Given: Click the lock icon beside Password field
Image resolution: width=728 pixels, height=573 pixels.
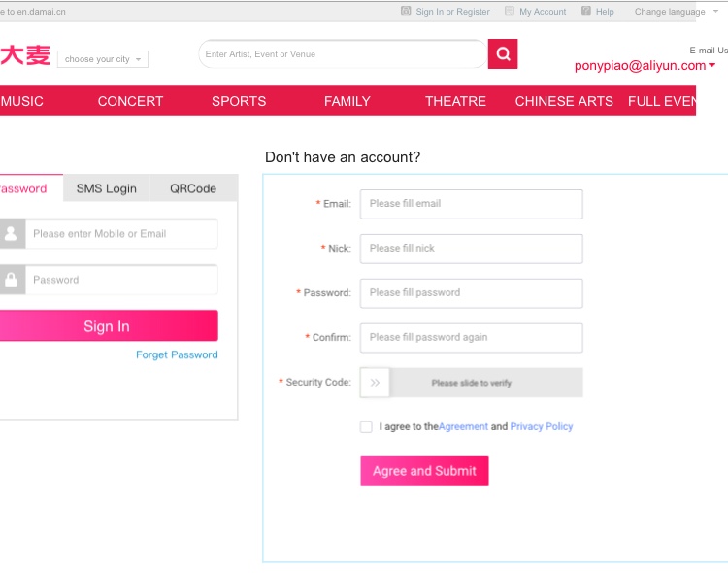Looking at the screenshot, I should pyautogui.click(x=12, y=280).
